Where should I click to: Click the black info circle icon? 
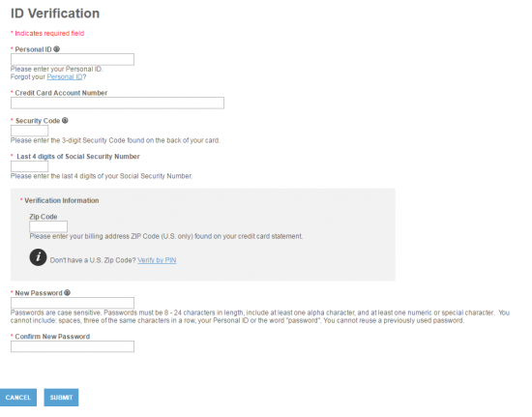click(38, 257)
